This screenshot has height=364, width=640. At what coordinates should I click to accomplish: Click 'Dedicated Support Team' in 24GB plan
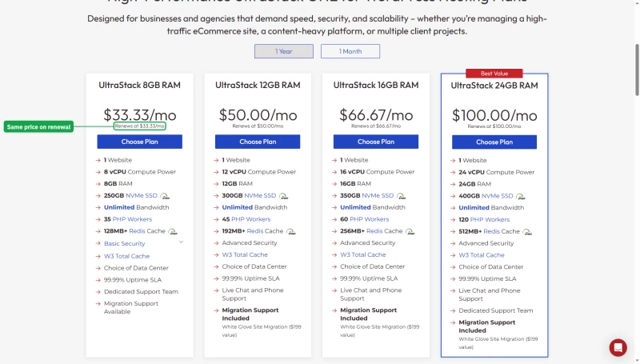pos(496,310)
